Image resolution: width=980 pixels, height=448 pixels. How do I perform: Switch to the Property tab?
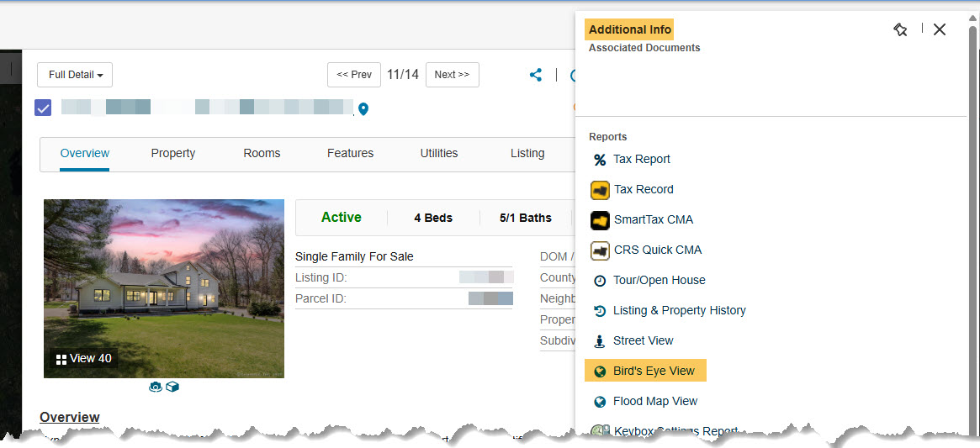point(173,153)
